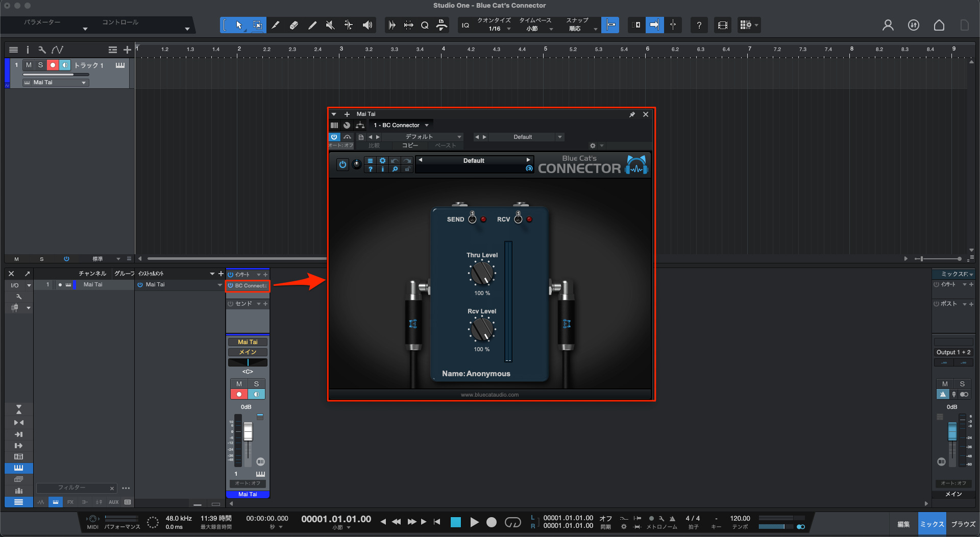
Task: Open Blue Cat's Connector help question icon
Action: point(371,169)
